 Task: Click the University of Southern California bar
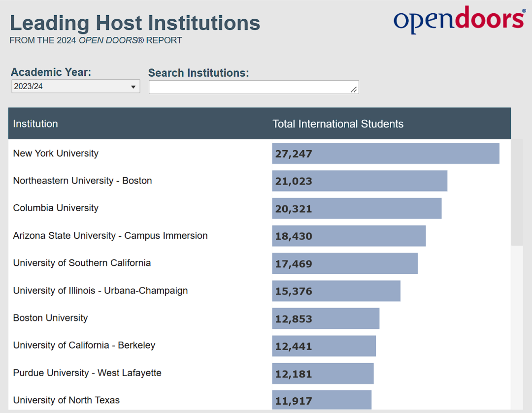345,263
